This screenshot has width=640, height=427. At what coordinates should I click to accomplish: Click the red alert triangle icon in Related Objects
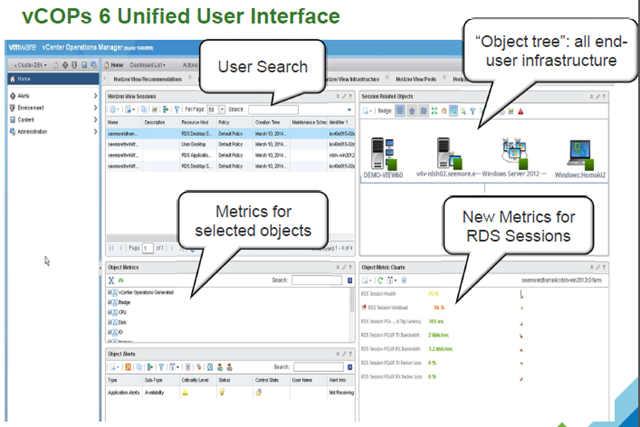pos(521,111)
